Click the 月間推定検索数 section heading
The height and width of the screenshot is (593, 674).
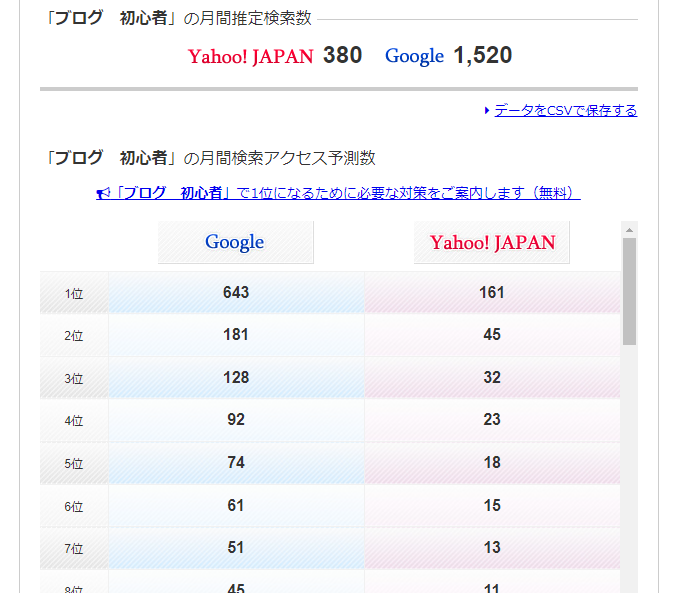click(x=179, y=18)
